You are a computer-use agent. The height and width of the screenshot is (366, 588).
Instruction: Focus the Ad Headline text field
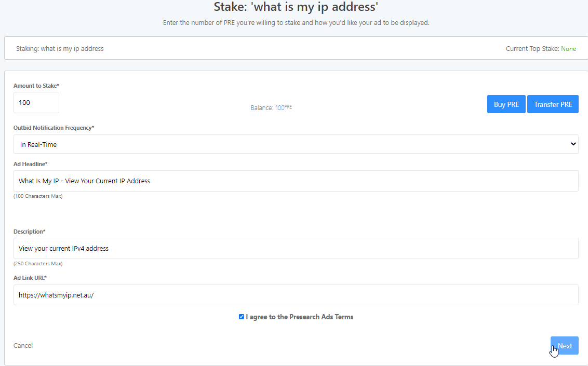point(296,181)
